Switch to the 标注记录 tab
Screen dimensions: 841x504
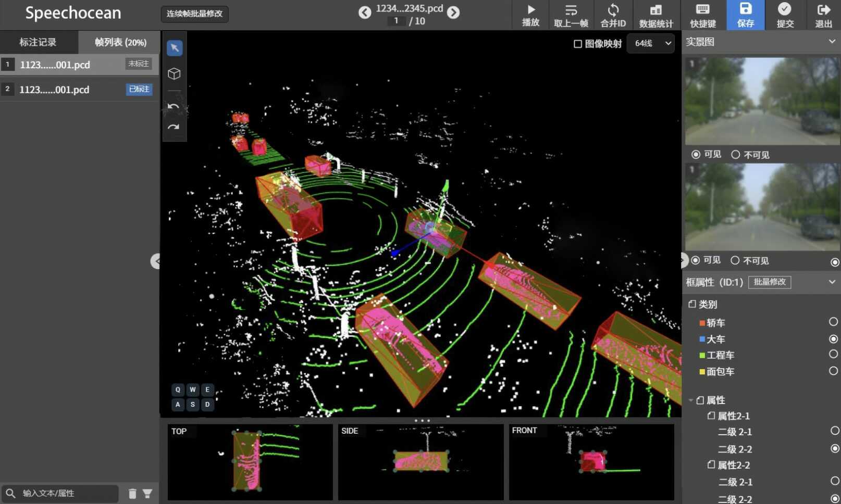tap(38, 42)
